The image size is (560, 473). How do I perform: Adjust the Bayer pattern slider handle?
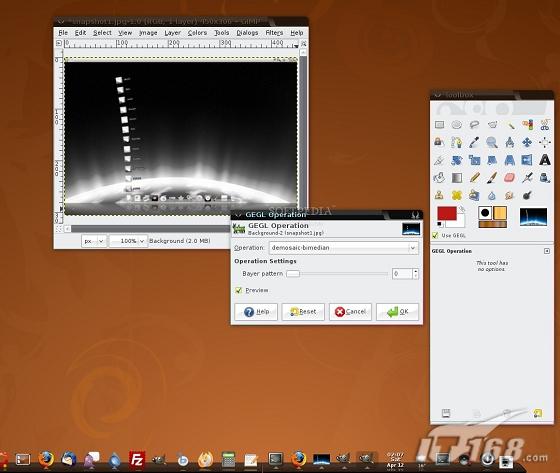[x=293, y=274]
